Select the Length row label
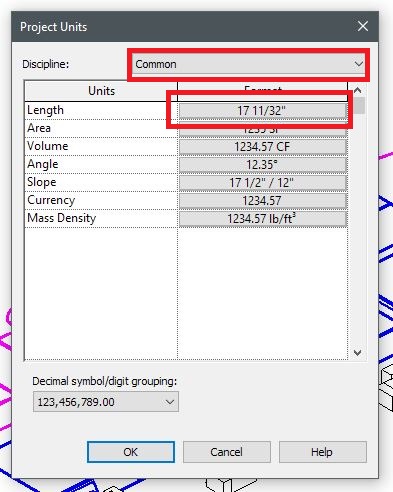This screenshot has height=492, width=393. pos(45,110)
